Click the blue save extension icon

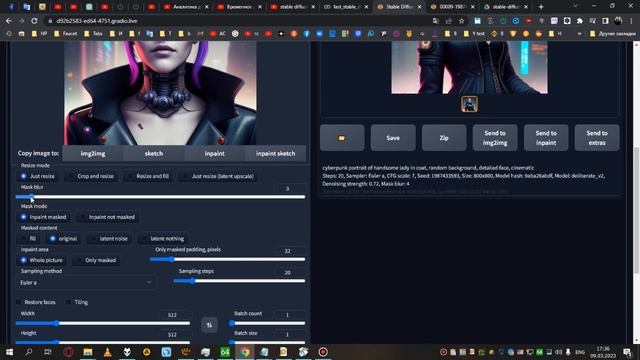pyautogui.click(x=477, y=21)
